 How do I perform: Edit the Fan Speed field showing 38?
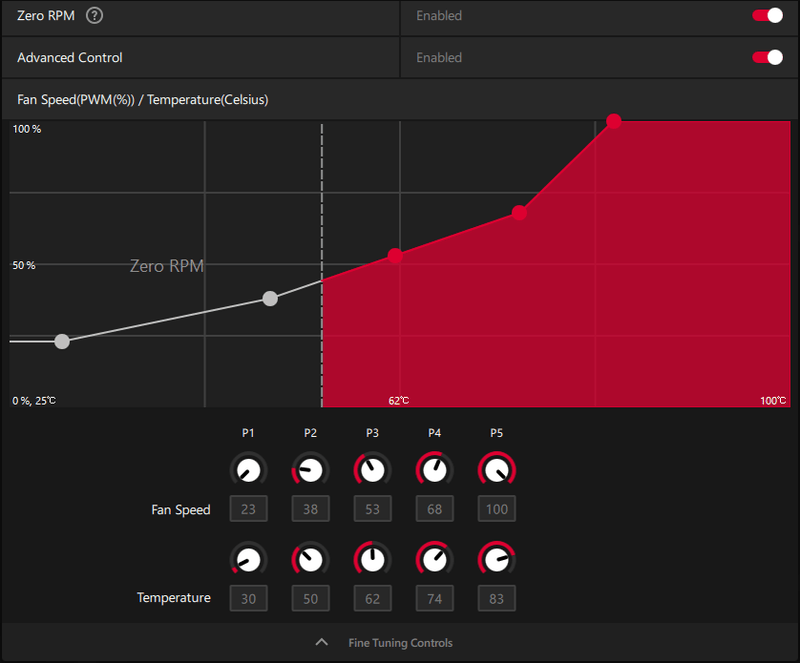(x=310, y=509)
